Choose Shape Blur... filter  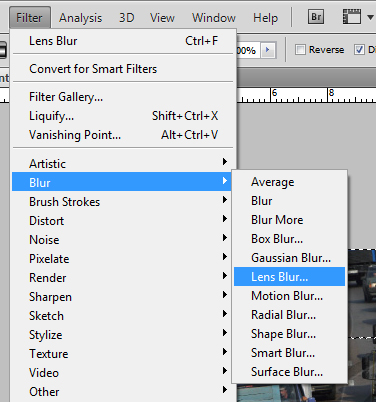point(289,334)
